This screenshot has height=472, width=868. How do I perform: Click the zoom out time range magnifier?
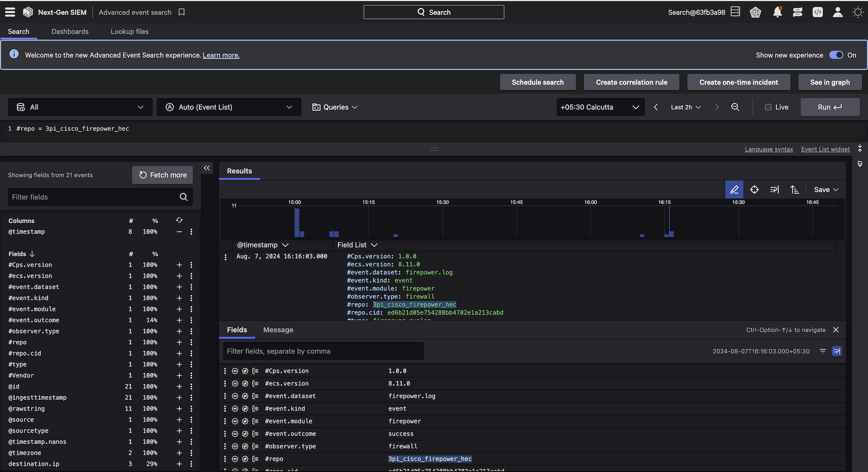735,107
